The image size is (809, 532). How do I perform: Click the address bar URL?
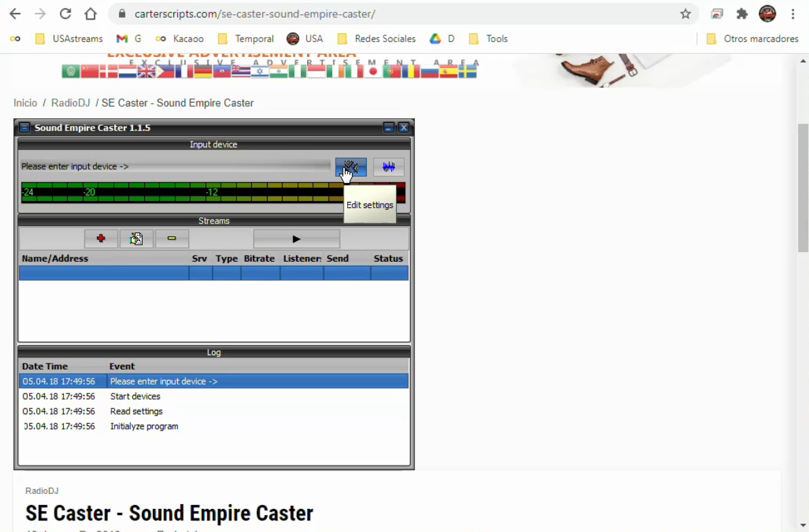(255, 14)
